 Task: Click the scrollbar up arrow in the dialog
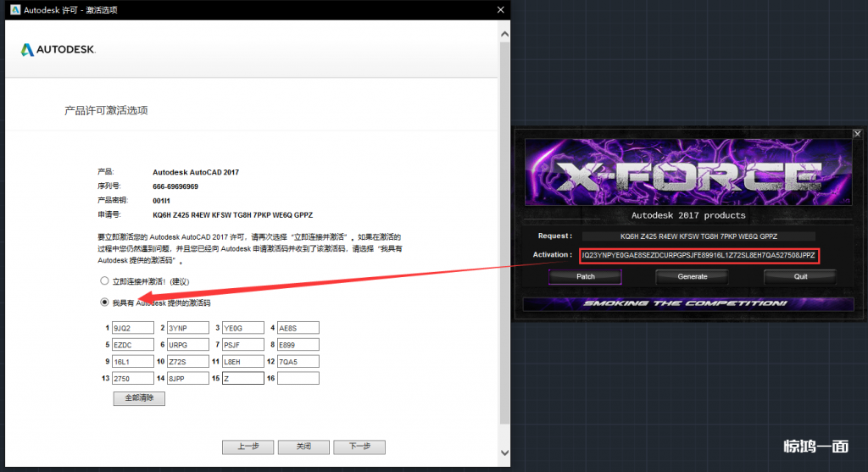pos(504,34)
